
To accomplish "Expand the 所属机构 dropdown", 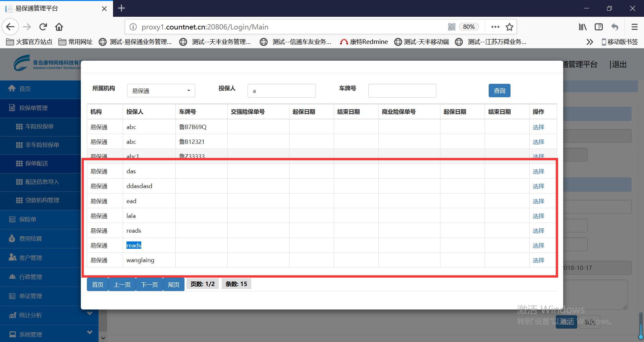I will 161,91.
